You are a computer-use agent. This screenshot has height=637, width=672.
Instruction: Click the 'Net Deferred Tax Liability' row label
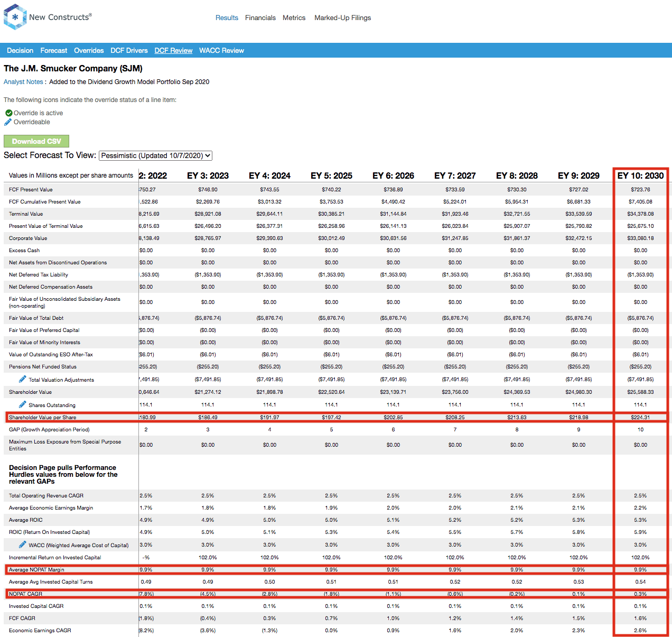coord(39,275)
